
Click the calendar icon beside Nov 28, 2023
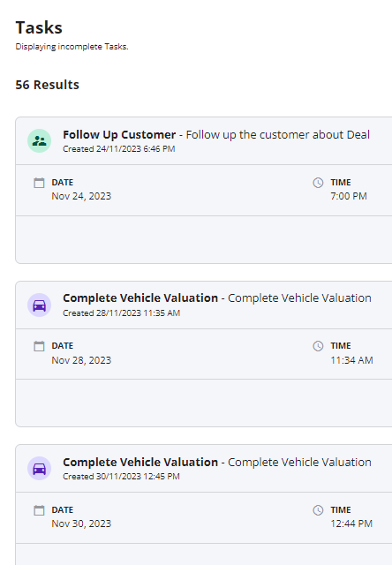pyautogui.click(x=39, y=346)
